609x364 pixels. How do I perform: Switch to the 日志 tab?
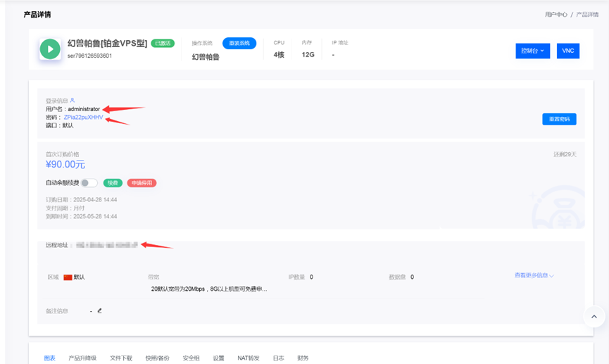(279, 358)
